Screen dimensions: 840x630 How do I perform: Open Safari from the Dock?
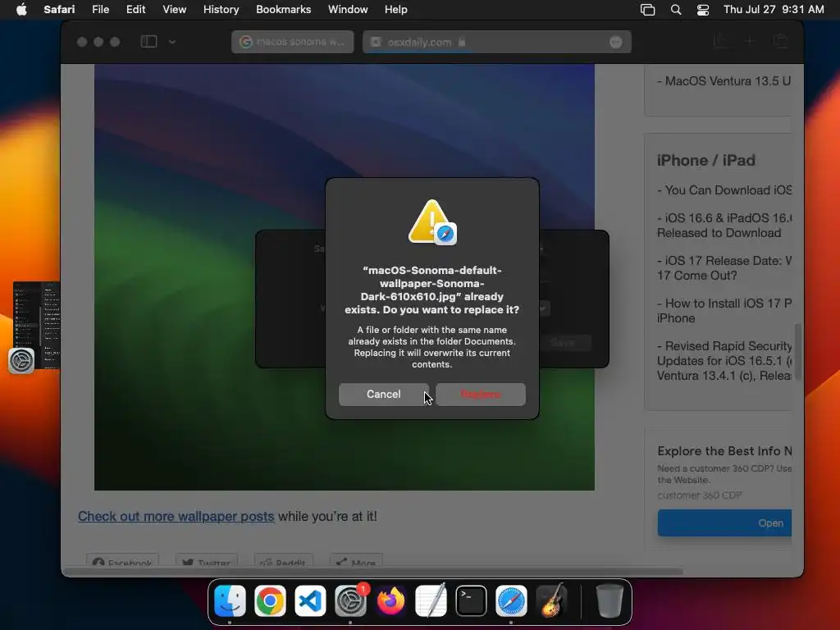tap(511, 600)
